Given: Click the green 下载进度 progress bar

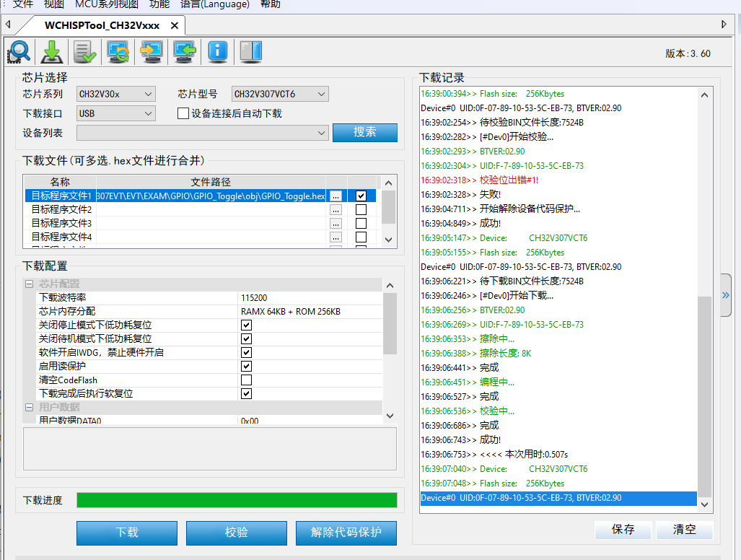Looking at the screenshot, I should pos(237,500).
